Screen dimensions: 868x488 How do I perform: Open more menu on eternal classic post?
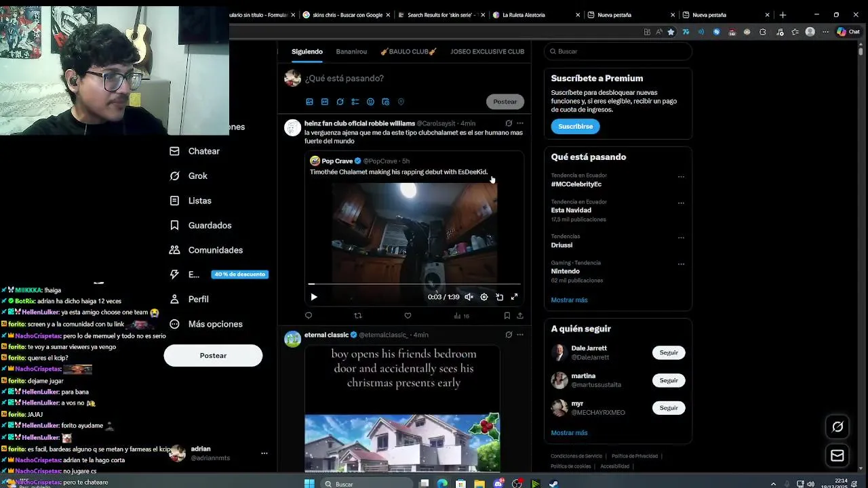[520, 335]
